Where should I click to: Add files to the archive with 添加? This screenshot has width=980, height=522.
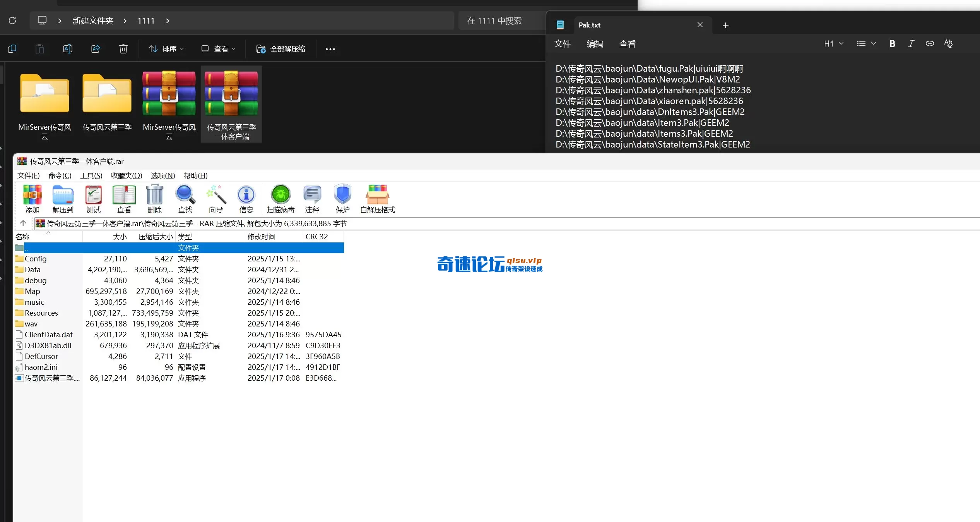(x=32, y=199)
